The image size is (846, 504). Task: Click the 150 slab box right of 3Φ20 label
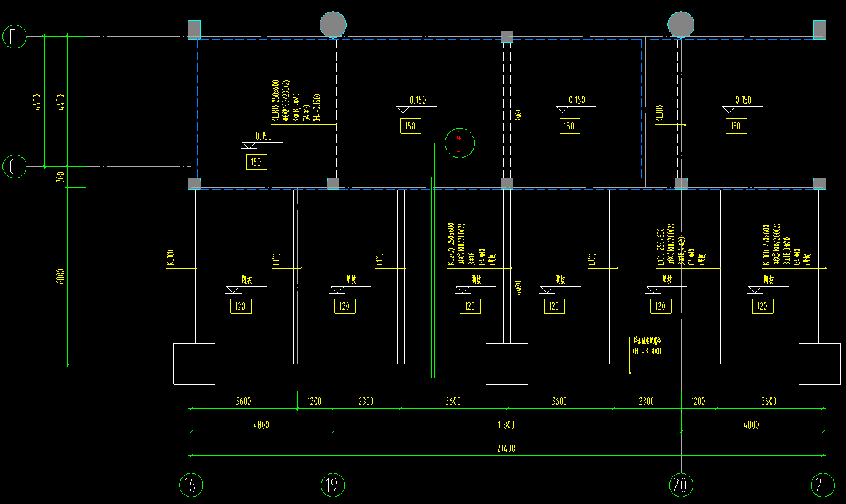(x=569, y=126)
